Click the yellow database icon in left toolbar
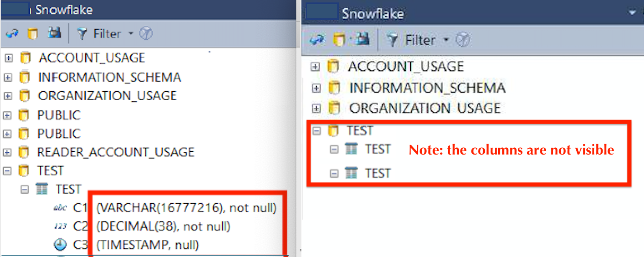Viewport: 644px width, 257px height. [x=32, y=33]
